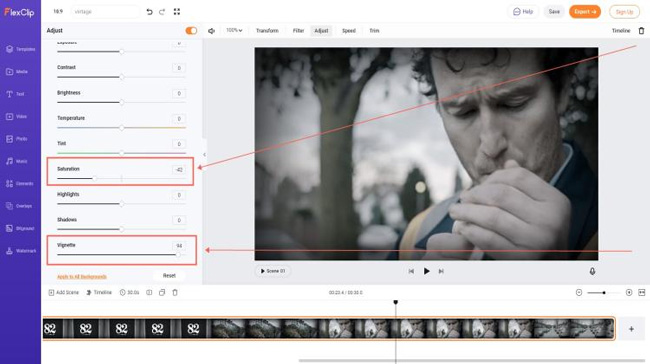The width and height of the screenshot is (650, 364).
Task: Collapse the Adjust panel with side arrow
Action: (x=204, y=155)
